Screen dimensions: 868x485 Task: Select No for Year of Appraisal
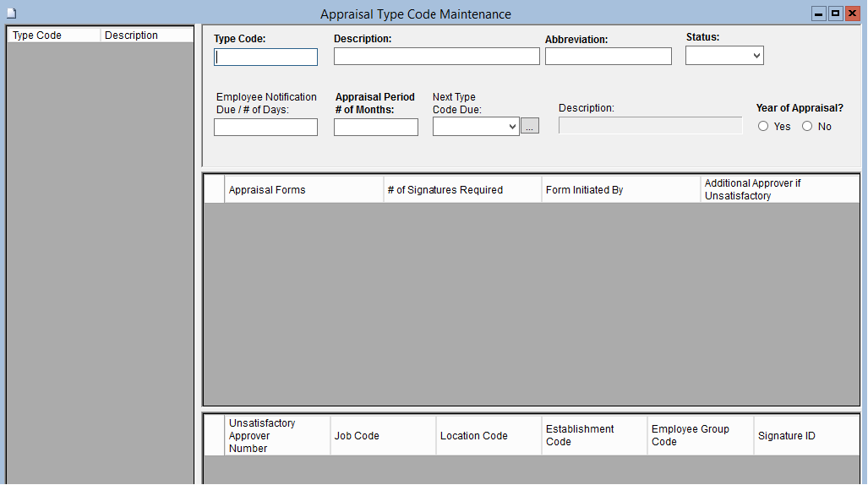point(807,127)
